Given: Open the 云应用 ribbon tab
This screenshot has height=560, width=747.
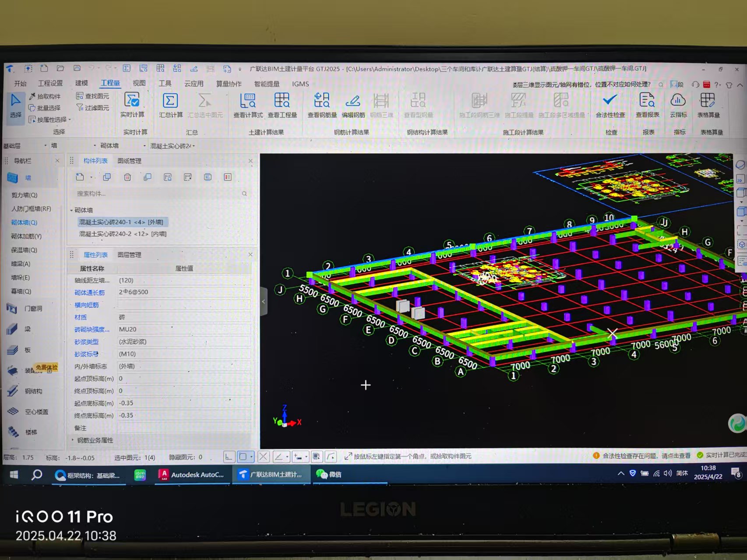Looking at the screenshot, I should click(x=194, y=83).
